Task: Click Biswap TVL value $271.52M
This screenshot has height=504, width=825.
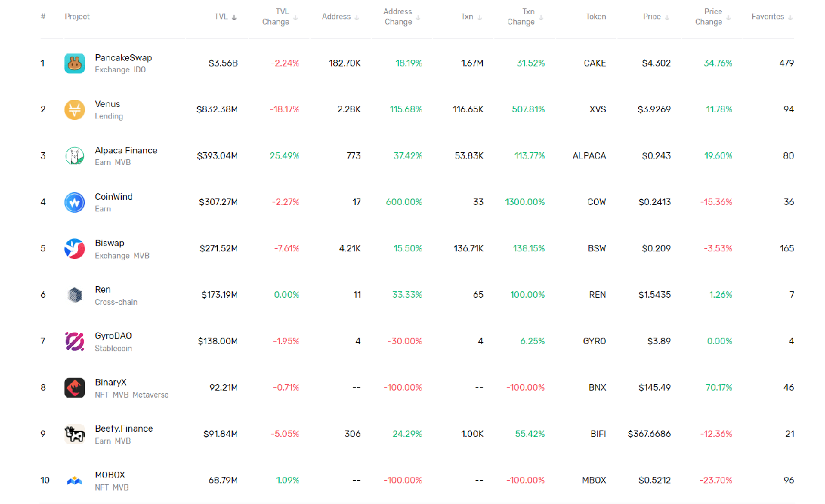Action: click(218, 249)
